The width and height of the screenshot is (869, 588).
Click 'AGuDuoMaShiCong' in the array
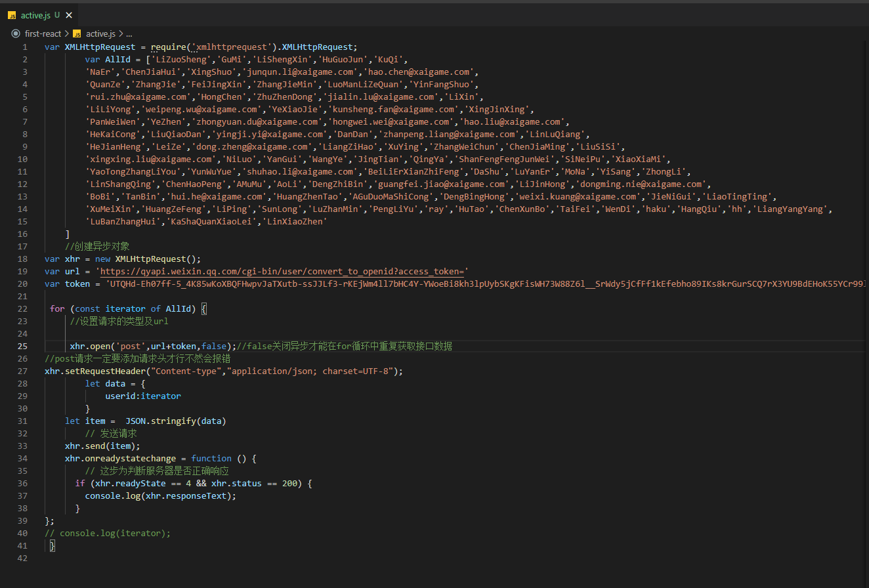(x=392, y=196)
